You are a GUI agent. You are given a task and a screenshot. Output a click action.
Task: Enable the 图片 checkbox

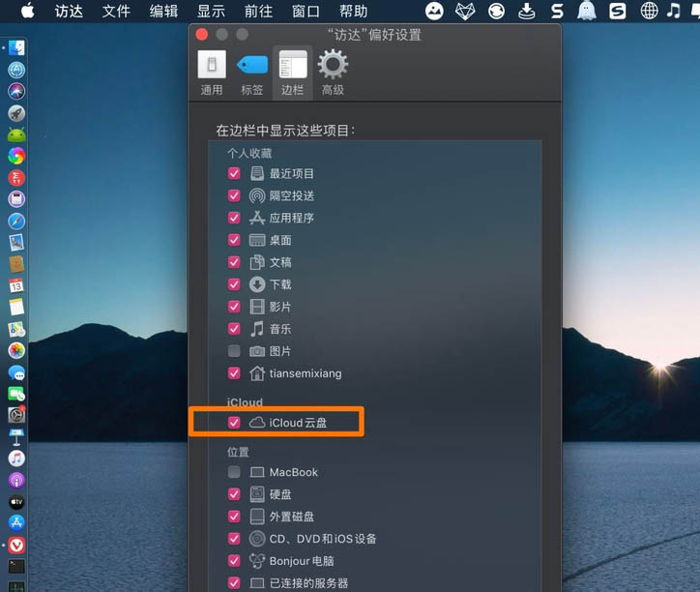pyautogui.click(x=234, y=351)
